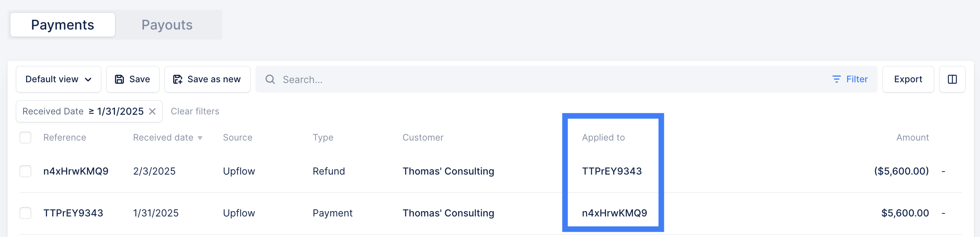Open Thomas' Consulting in refund row

point(448,171)
